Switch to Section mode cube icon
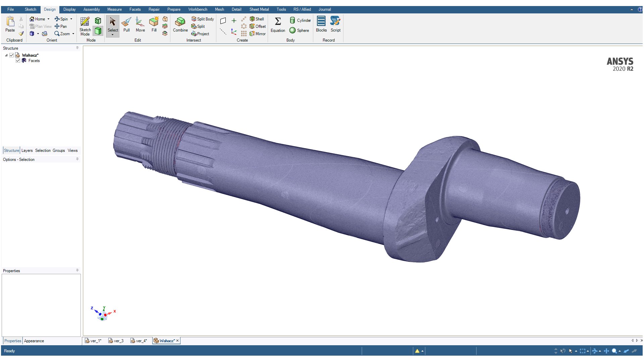This screenshot has height=362, width=644. coord(98,21)
